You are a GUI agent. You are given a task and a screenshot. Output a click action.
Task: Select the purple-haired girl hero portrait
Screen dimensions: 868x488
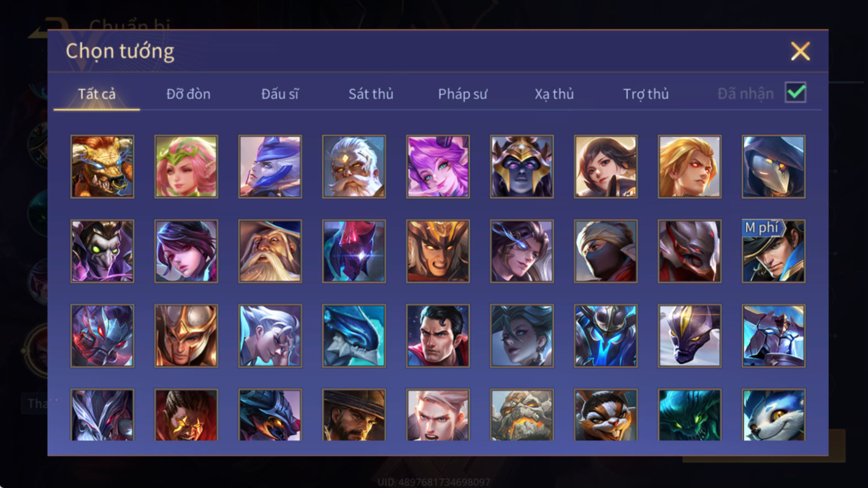pos(438,167)
